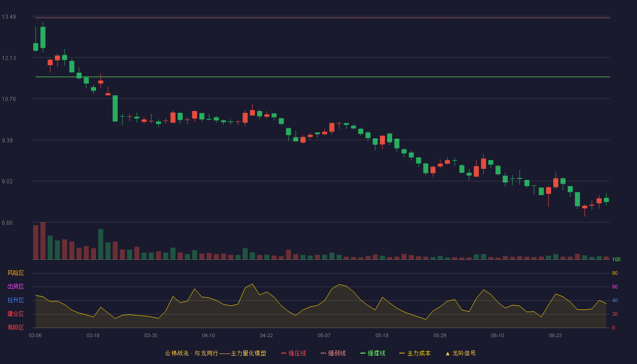This screenshot has width=637, height=364.
Task: Click the 06-10 date label
Action: pos(497,335)
